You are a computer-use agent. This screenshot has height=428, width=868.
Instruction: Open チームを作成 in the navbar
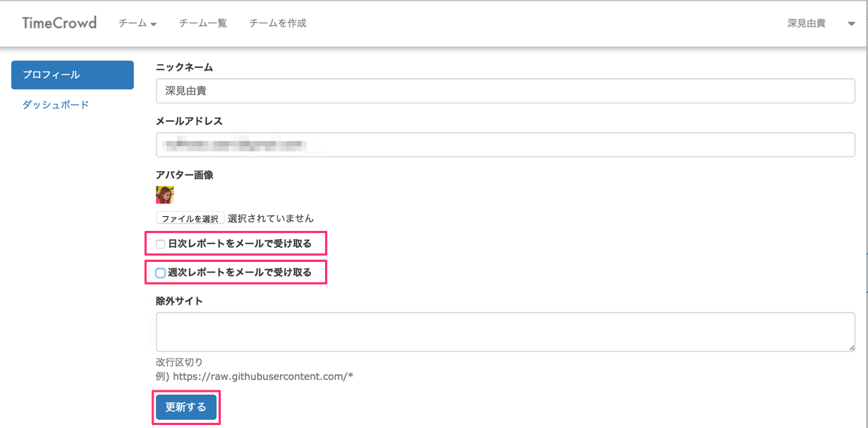[x=278, y=24]
